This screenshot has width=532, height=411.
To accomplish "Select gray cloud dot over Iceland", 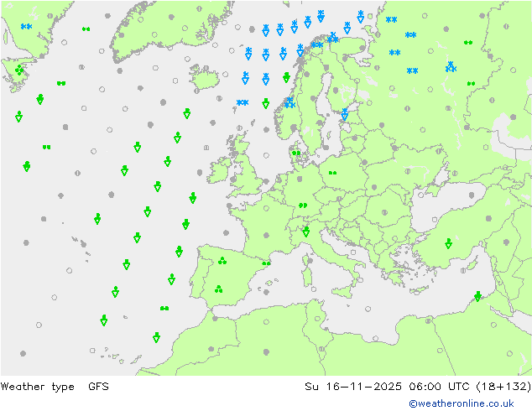I will click(x=205, y=68).
